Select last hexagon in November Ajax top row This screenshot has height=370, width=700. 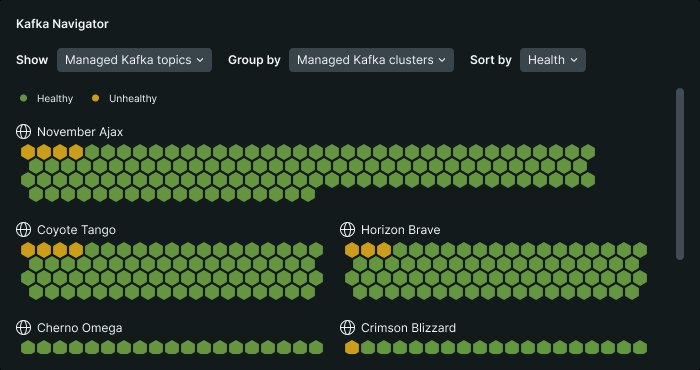pos(588,152)
